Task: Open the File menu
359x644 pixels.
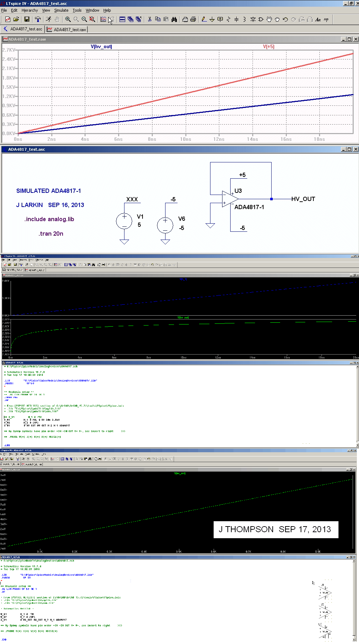Action: pos(4,10)
